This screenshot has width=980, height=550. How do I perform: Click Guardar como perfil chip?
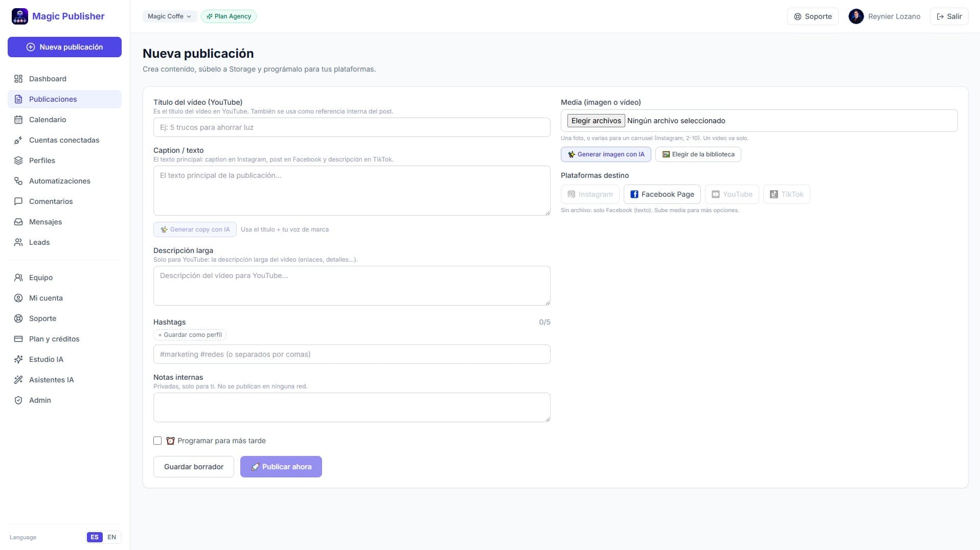click(x=190, y=335)
